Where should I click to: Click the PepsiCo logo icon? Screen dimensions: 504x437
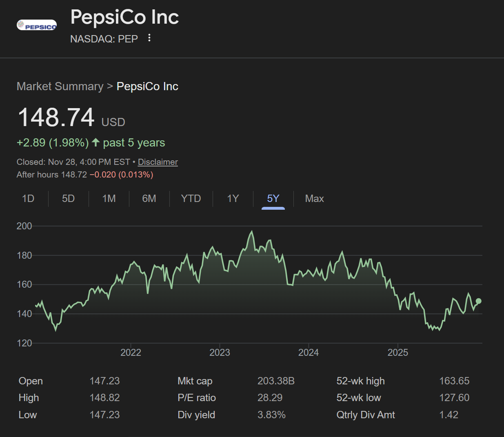[37, 25]
